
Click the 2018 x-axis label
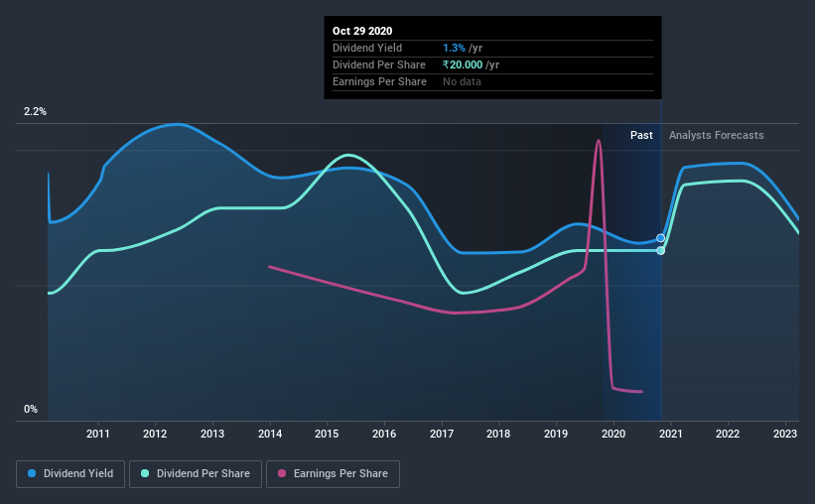(x=498, y=434)
